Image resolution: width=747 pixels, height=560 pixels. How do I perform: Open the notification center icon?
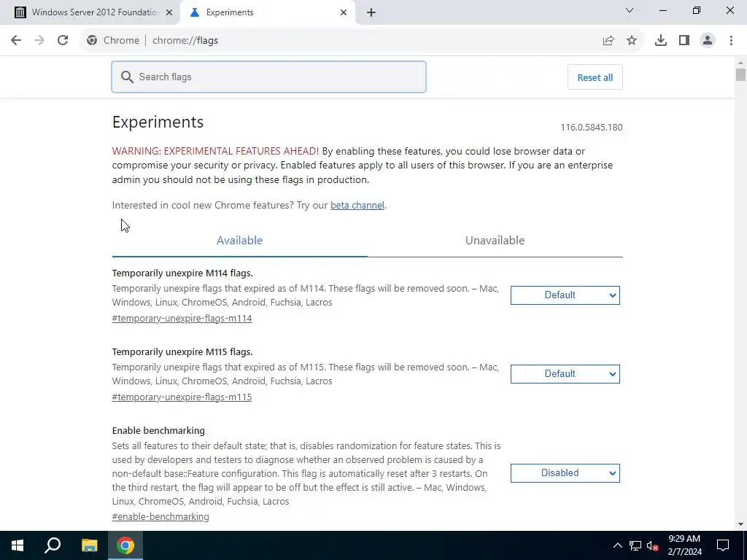[x=723, y=545]
